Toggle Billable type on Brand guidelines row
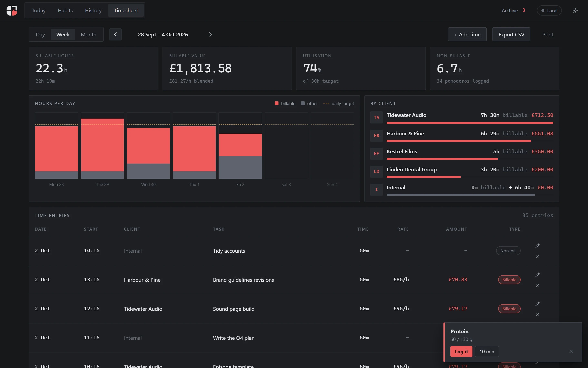Screen dimensions: 588x368 coord(509,280)
